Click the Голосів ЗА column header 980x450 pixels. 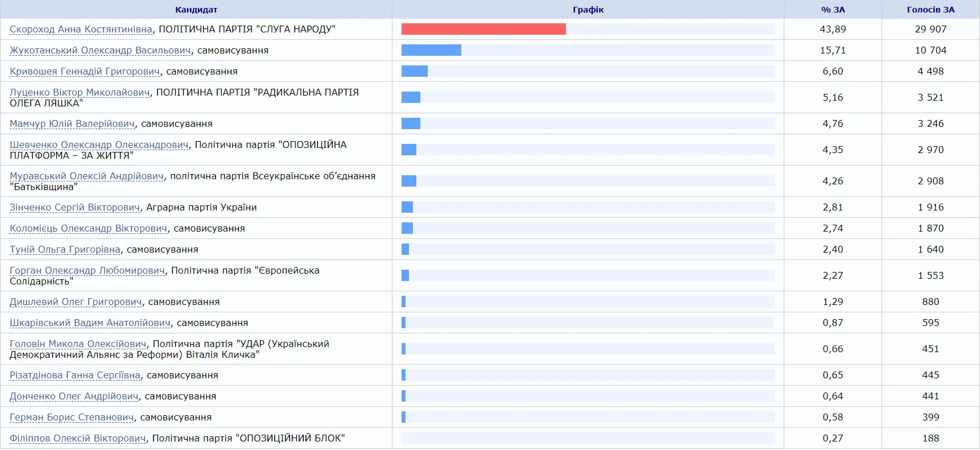point(931,10)
